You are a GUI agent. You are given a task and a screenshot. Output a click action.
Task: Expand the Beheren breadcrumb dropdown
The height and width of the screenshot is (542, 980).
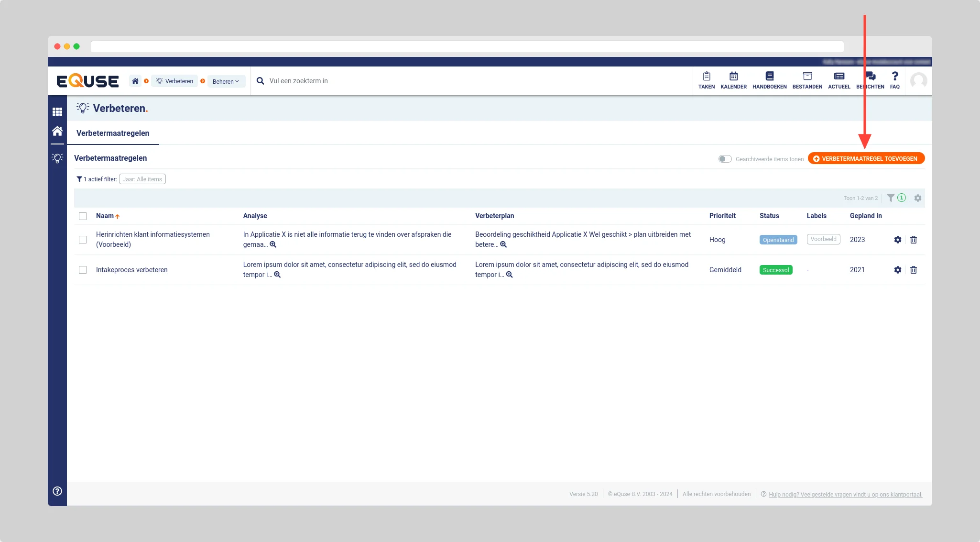[226, 81]
